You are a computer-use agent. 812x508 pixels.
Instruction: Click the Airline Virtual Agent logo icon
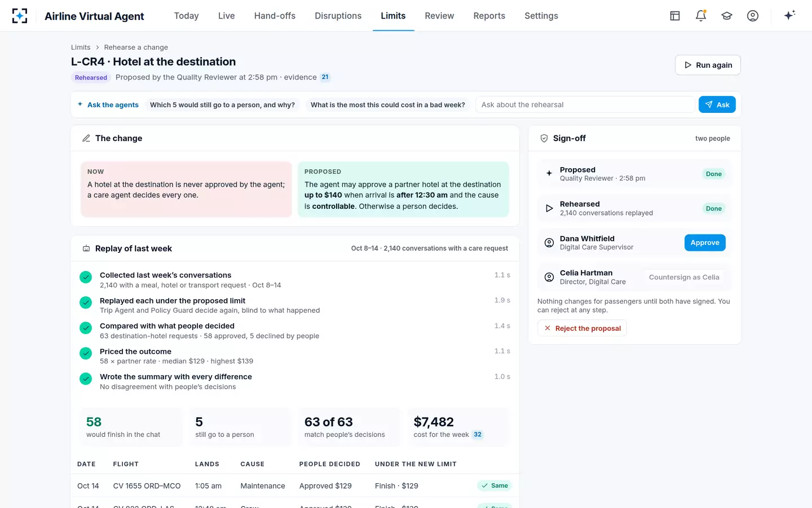(20, 16)
